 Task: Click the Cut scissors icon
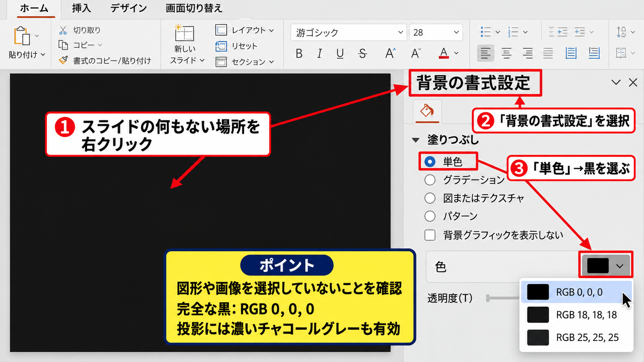point(63,30)
